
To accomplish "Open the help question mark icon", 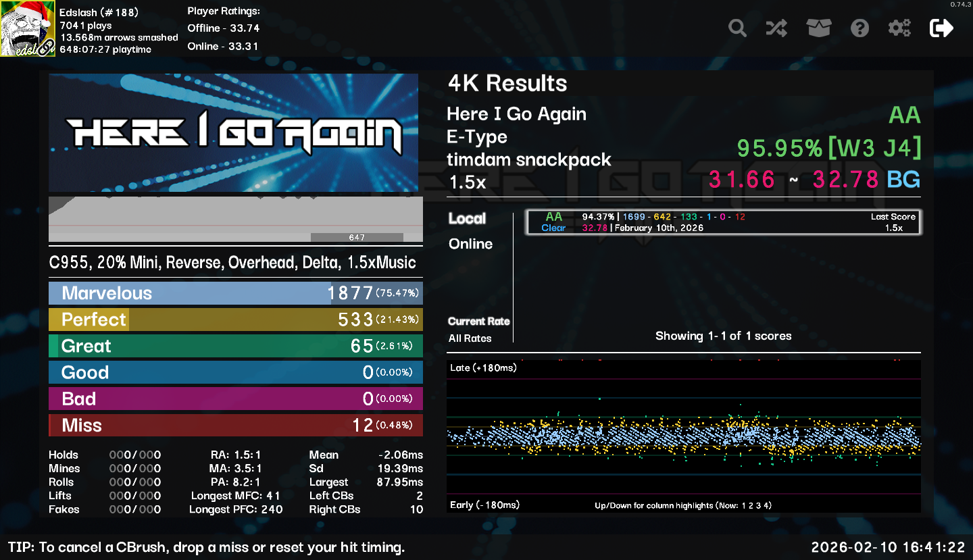I will point(859,28).
